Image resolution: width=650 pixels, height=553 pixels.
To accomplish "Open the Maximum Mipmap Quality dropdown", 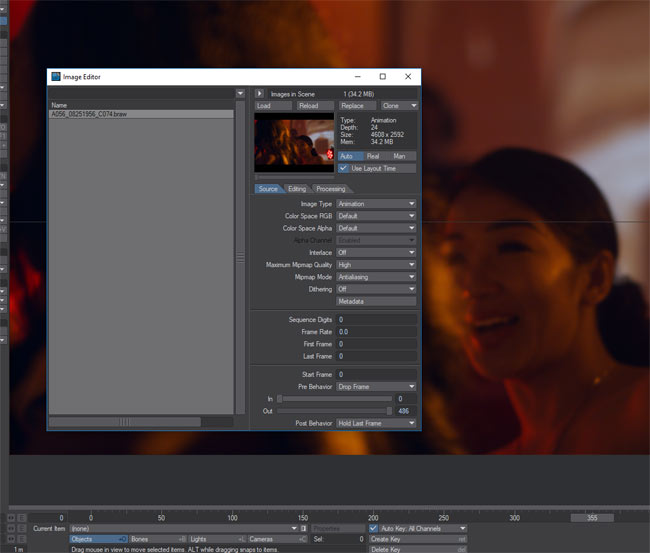I will point(376,265).
